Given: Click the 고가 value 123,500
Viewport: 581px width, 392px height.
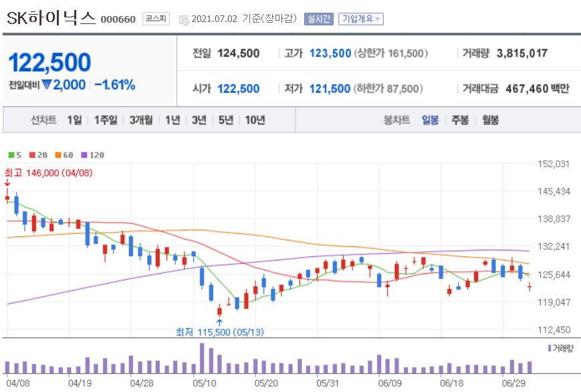Looking at the screenshot, I should click(x=330, y=53).
